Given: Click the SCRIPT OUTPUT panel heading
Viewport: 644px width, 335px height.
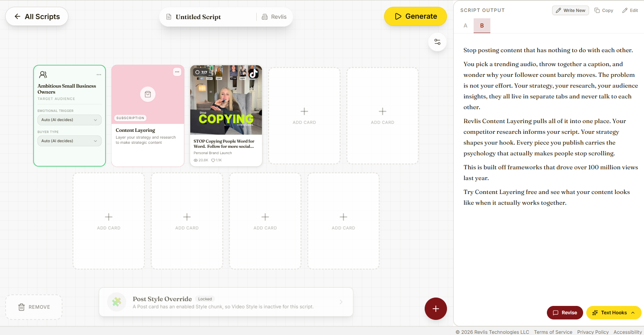Looking at the screenshot, I should click(x=482, y=10).
